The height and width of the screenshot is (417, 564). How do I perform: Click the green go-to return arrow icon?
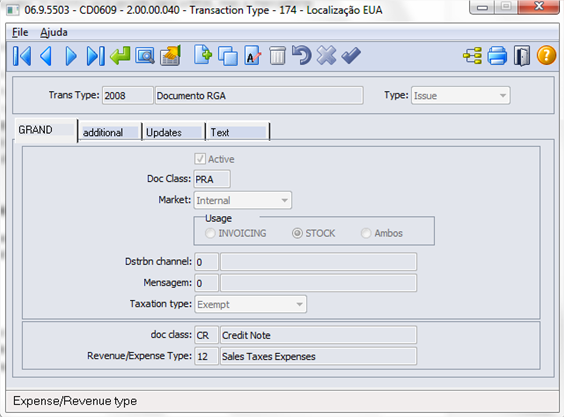point(120,56)
